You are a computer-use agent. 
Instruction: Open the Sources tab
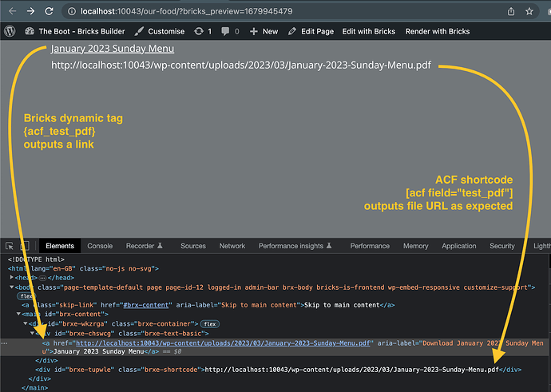(193, 246)
